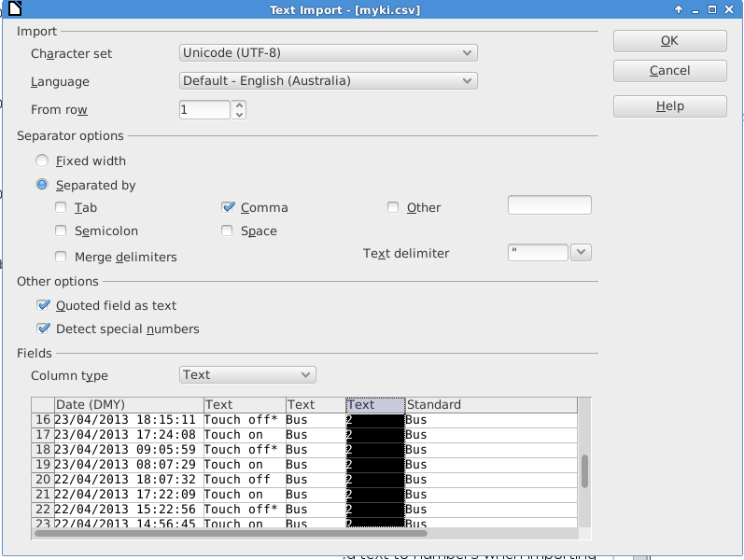Click the LibreOffice document icon in title bar

coord(9,9)
